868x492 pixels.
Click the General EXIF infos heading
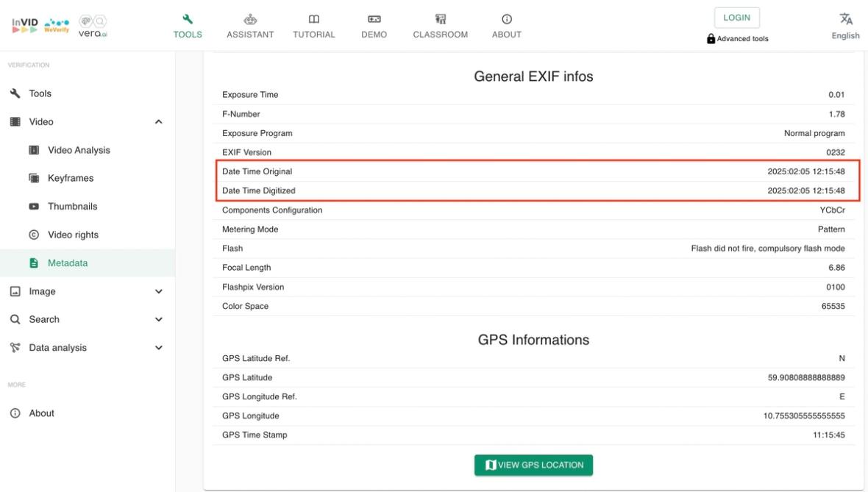tap(533, 76)
